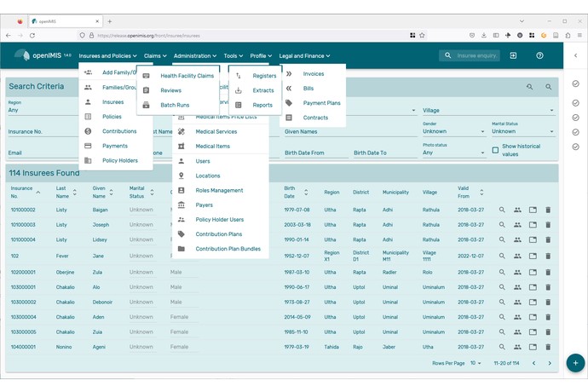588x392 pixels.
Task: Expand Legal and Finance menu
Action: click(304, 56)
